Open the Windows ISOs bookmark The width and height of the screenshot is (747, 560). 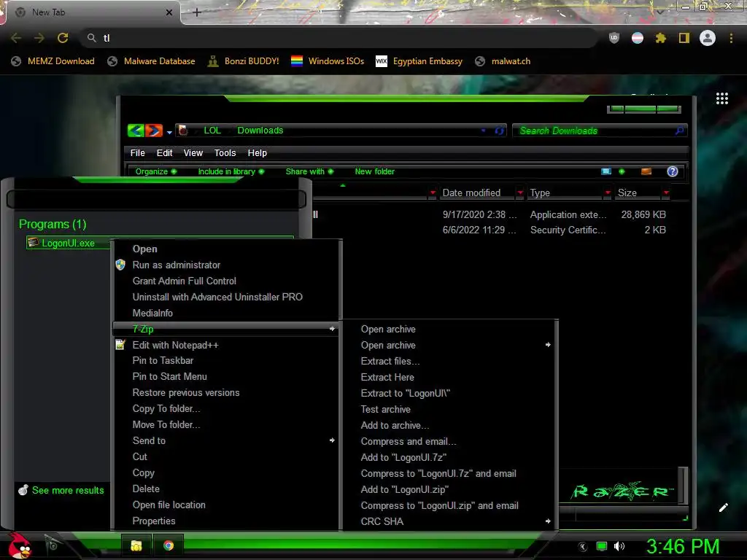[328, 61]
